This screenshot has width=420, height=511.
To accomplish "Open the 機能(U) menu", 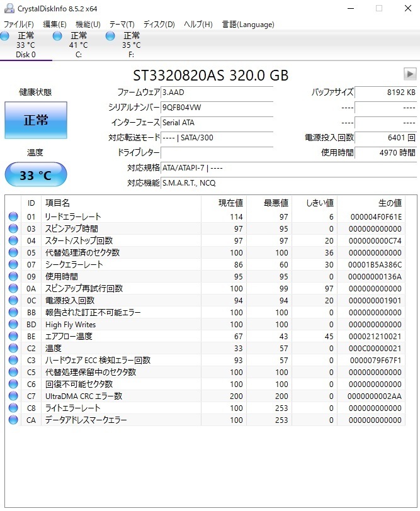I will [88, 25].
